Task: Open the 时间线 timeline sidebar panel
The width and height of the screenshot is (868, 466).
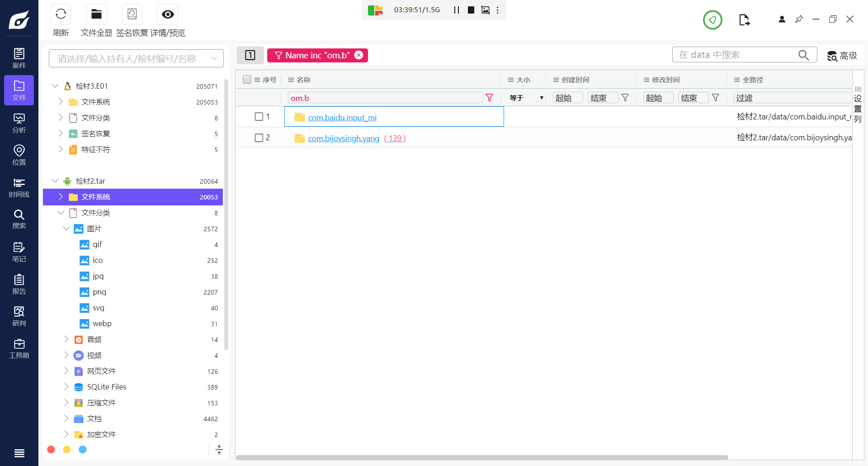Action: pyautogui.click(x=19, y=187)
